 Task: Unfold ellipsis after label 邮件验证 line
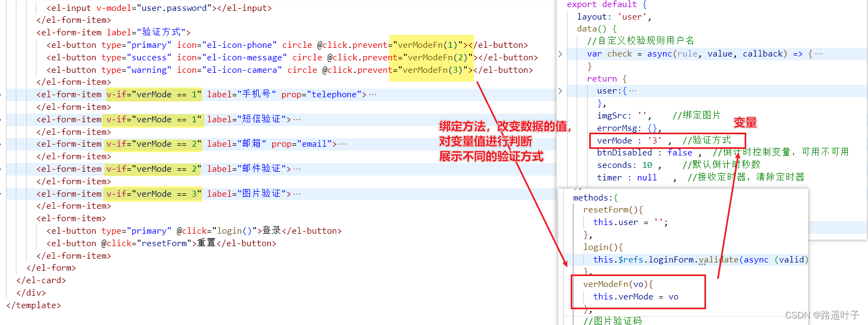(x=297, y=169)
